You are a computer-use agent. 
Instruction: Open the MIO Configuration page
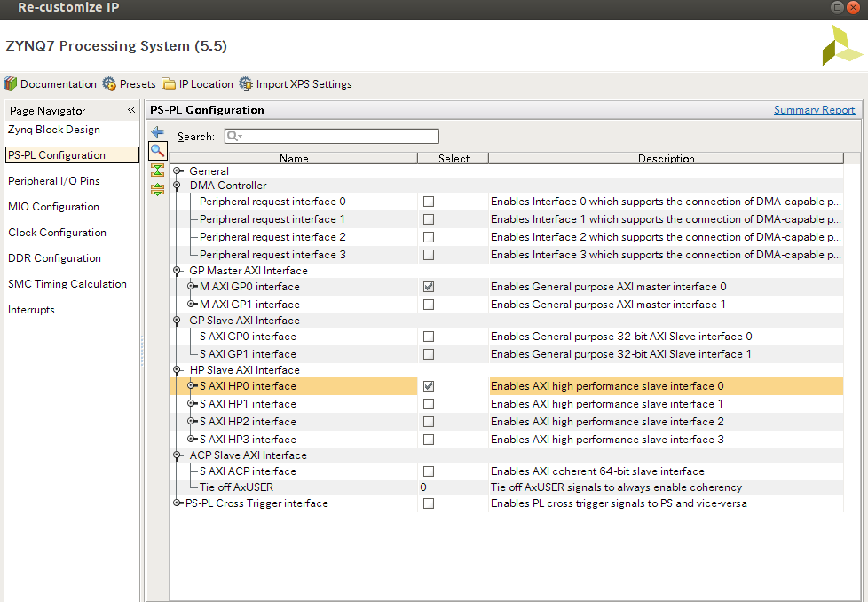[x=54, y=207]
